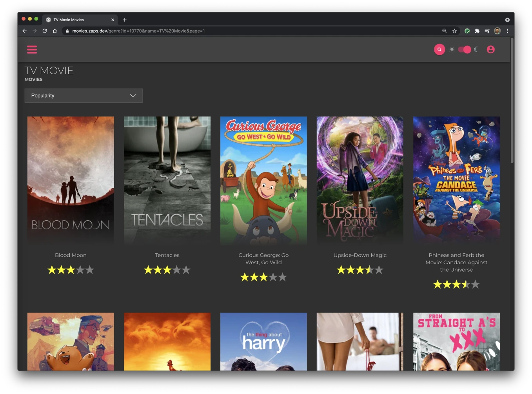Viewport: 532px width, 394px height.
Task: Click Phineas and Ferb Candace title
Action: point(456,262)
